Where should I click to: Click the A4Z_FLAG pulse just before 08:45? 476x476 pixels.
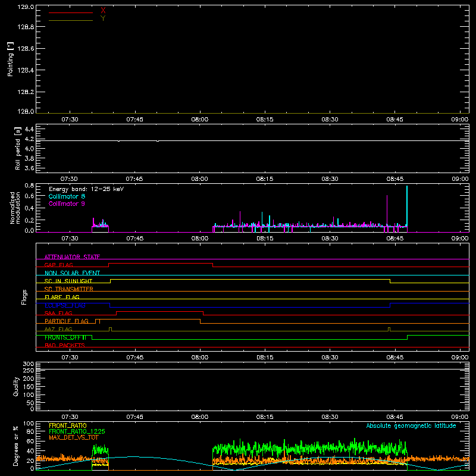[x=389, y=329]
